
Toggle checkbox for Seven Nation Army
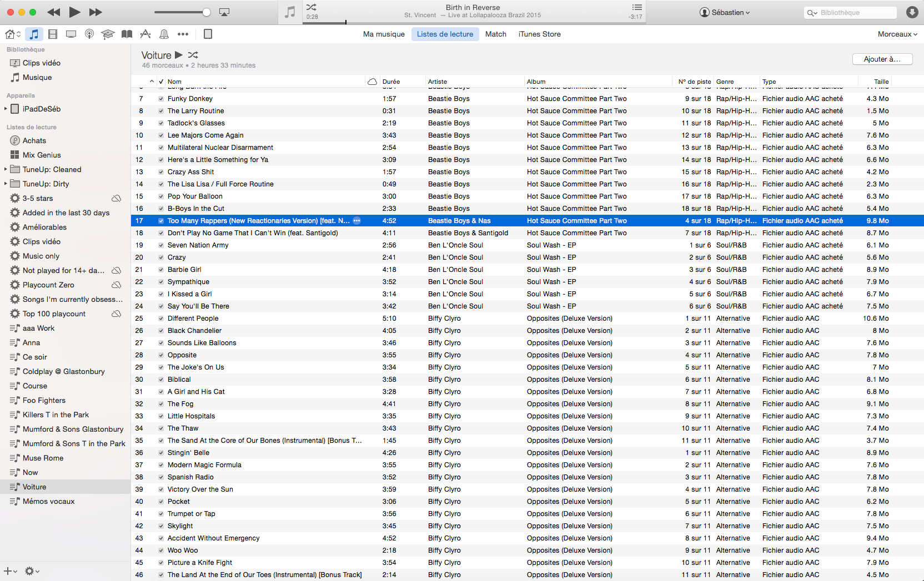(161, 245)
